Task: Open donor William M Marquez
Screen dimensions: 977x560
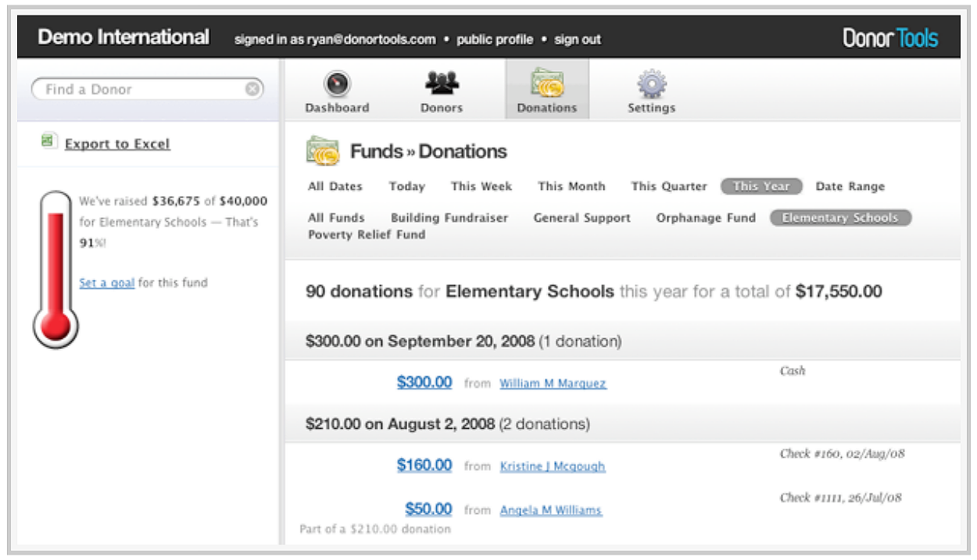Action: (x=553, y=383)
